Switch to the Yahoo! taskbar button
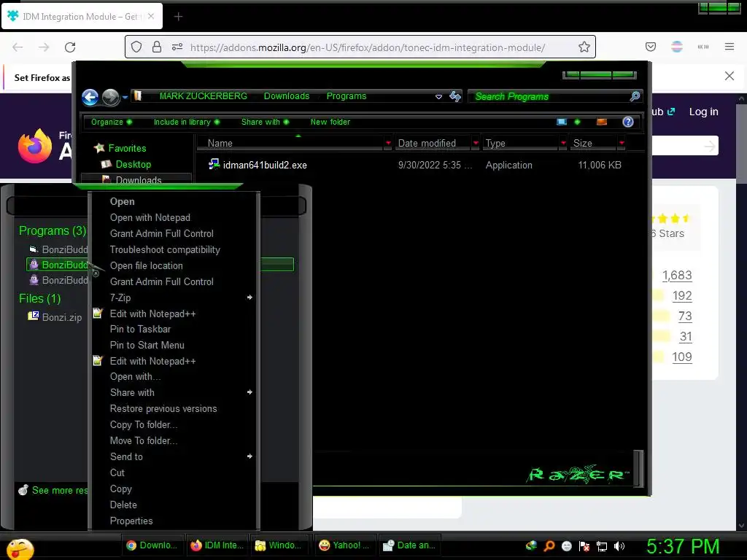Screen dimensions: 747x560 click(344, 545)
